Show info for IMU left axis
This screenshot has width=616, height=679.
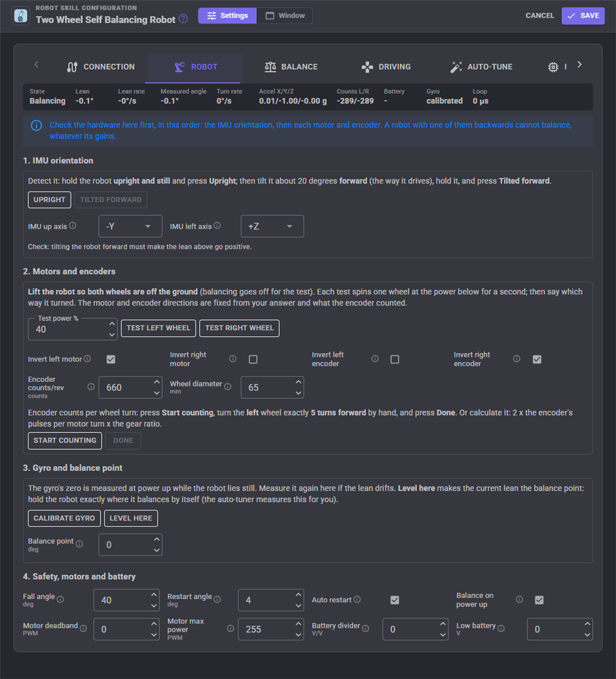point(217,226)
